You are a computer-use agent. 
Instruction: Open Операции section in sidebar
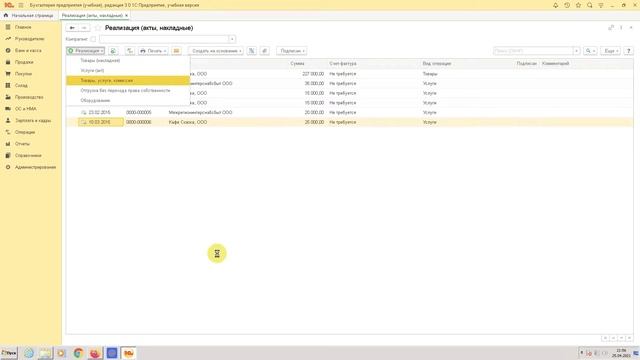pos(25,132)
